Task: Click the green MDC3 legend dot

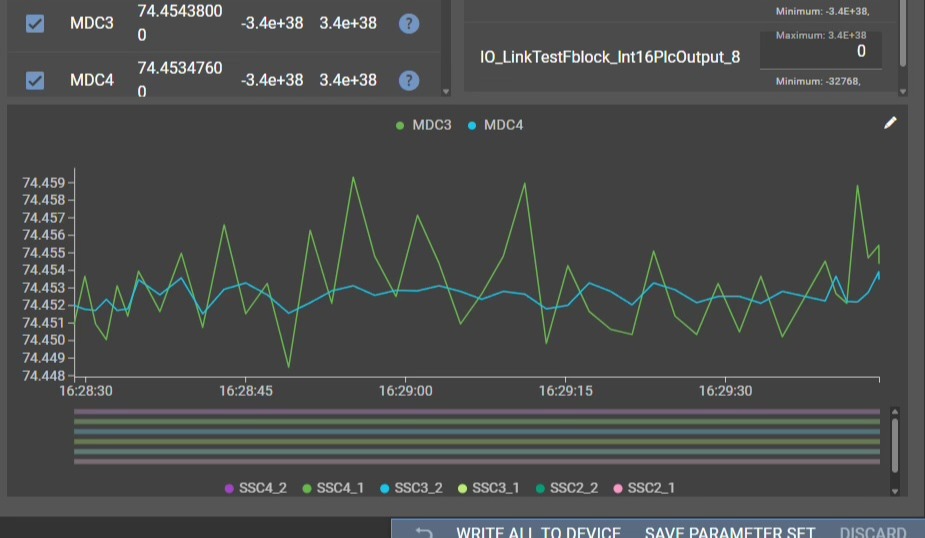Action: (x=400, y=125)
